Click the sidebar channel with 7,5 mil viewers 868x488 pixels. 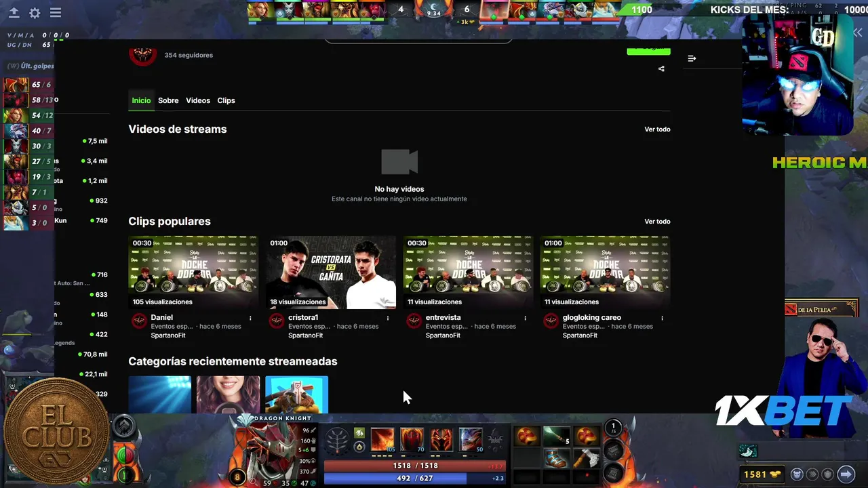click(81, 141)
